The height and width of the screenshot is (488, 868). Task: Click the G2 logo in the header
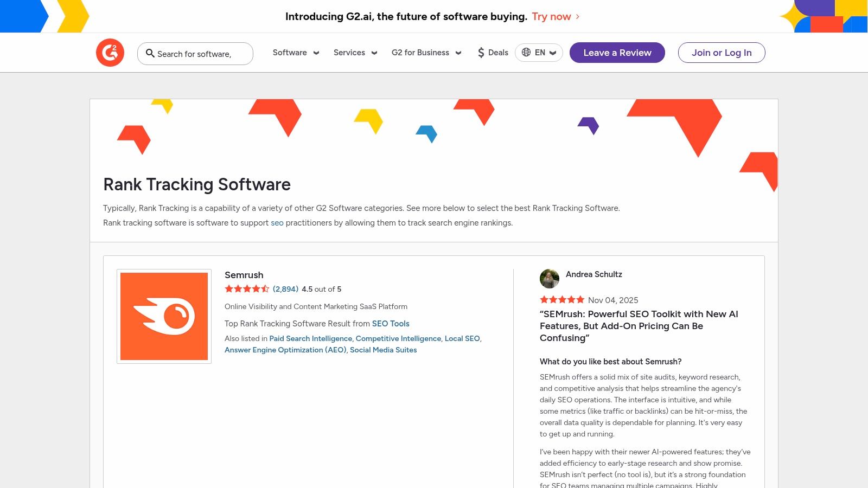click(x=110, y=52)
